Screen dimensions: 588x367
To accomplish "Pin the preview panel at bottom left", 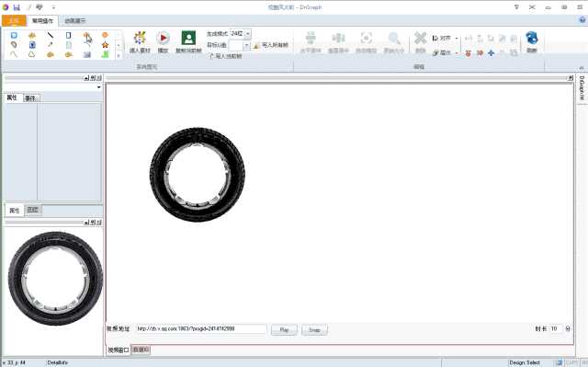I will tap(93, 223).
